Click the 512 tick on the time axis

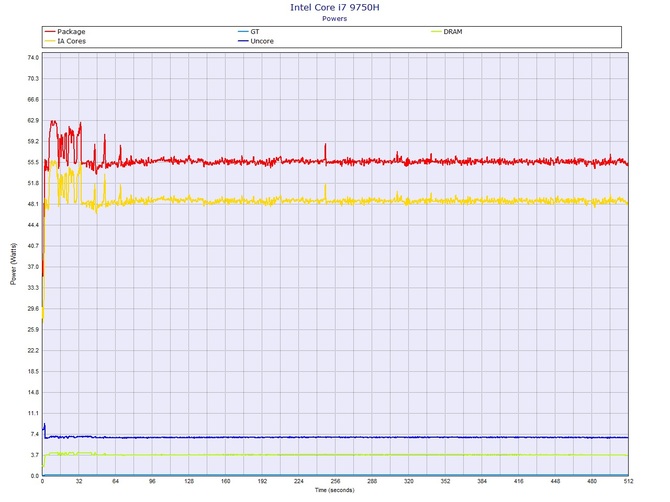click(629, 481)
